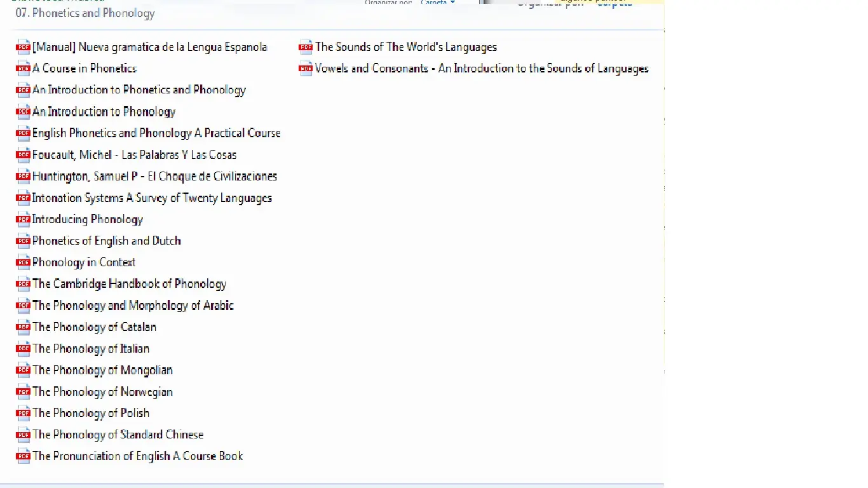Click PDF icon beside Huntington El Choque de Civilizaciones
This screenshot has width=868, height=488.
(24, 177)
